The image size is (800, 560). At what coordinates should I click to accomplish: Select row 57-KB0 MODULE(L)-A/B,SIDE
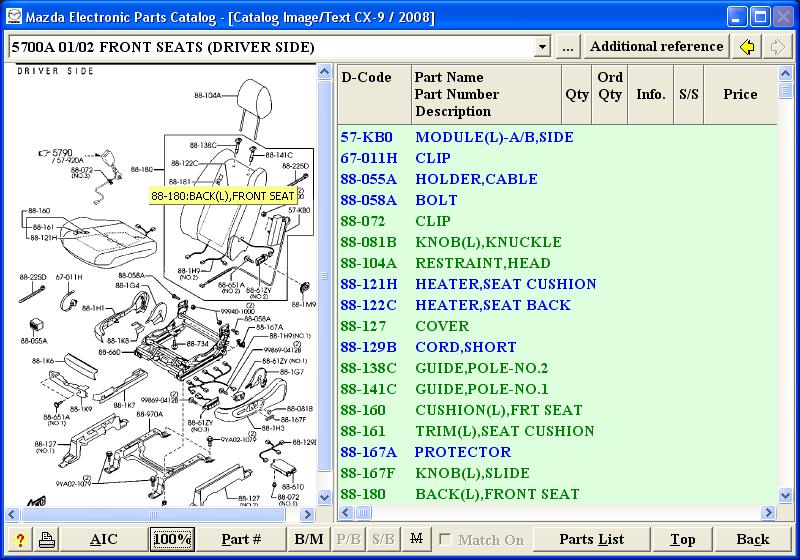coord(557,137)
